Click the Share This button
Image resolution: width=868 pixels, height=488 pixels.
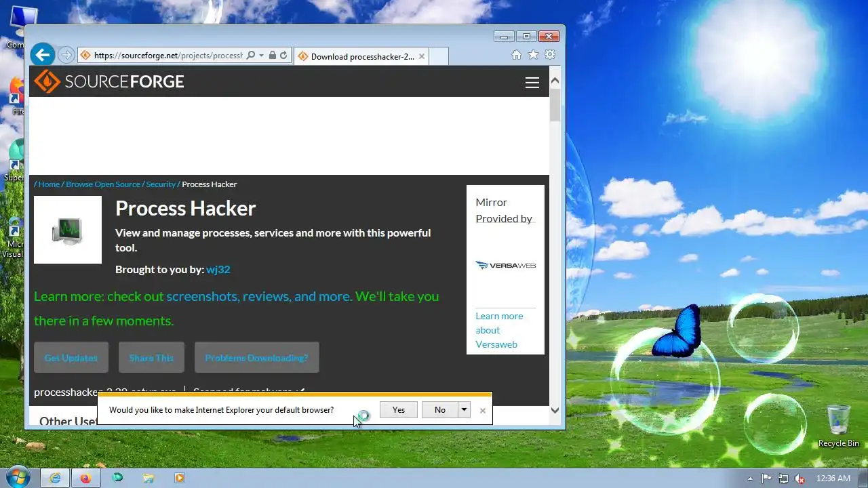pos(151,357)
